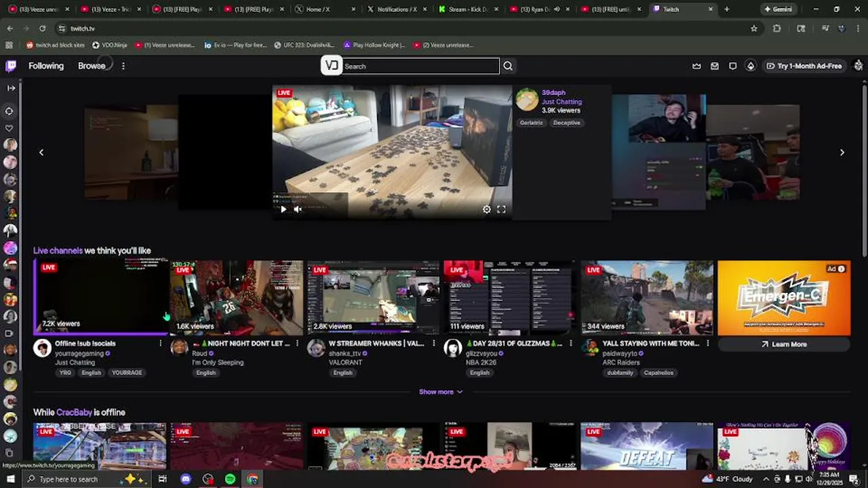
Task: Click Try 1-Month Ad-Free button
Action: click(804, 66)
